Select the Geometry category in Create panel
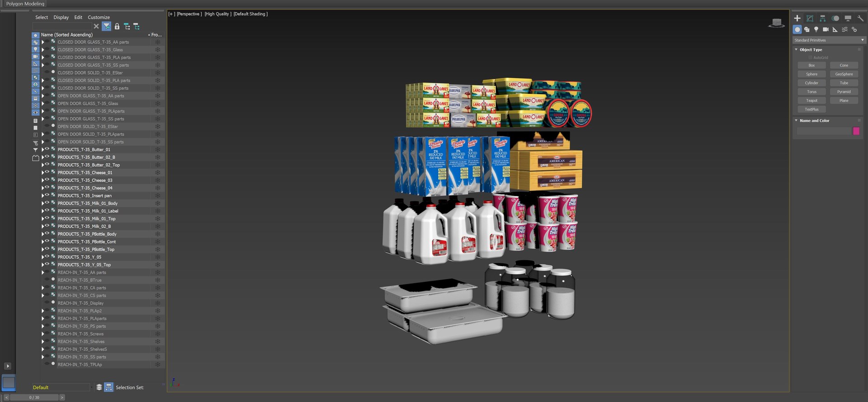Viewport: 868px width, 402px height. [797, 29]
